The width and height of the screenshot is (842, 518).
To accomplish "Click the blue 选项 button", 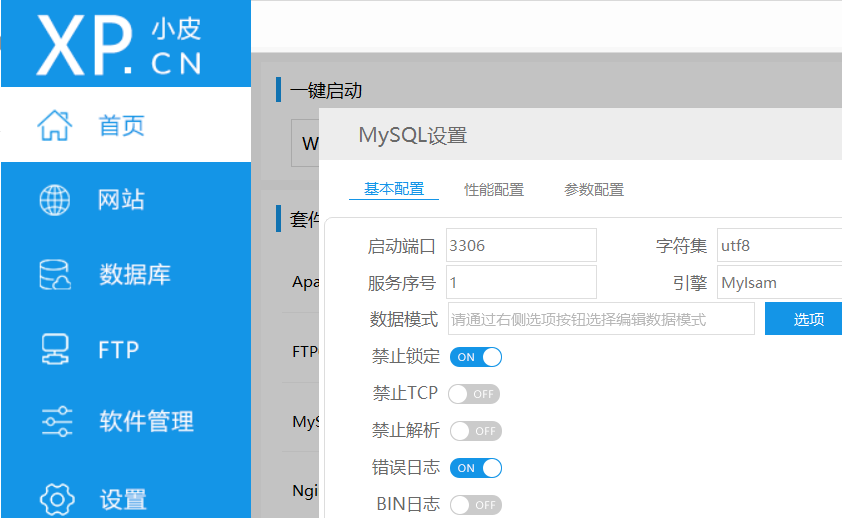I will pos(804,319).
